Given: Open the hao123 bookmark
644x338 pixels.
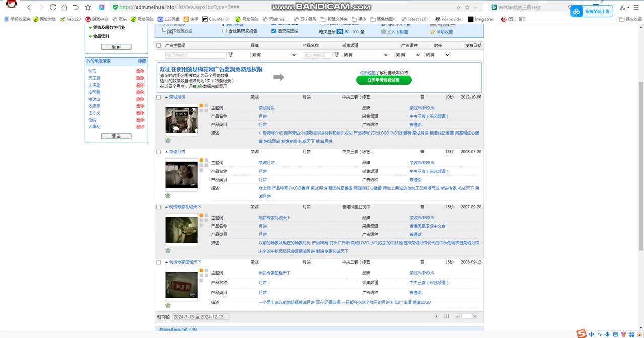Looking at the screenshot, I should 70,19.
